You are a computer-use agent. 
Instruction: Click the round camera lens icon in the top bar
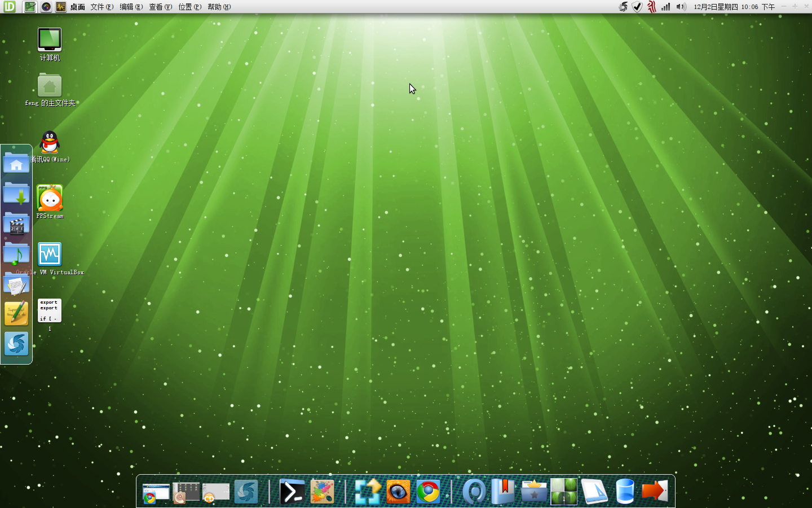46,7
